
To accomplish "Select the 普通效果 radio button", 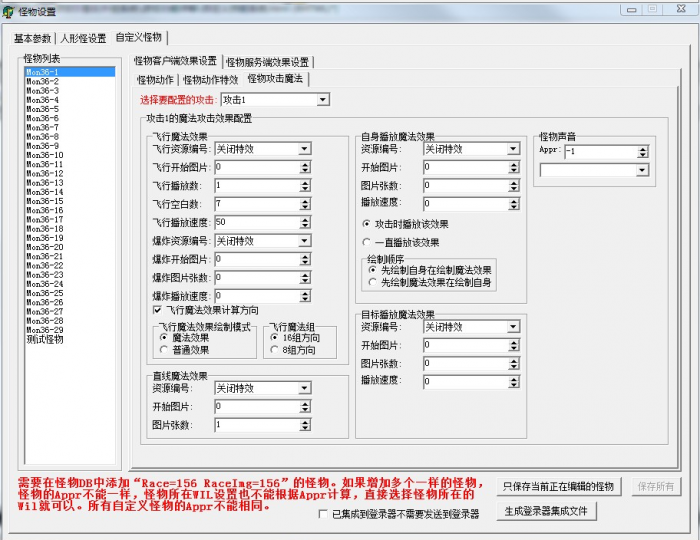I will point(164,349).
